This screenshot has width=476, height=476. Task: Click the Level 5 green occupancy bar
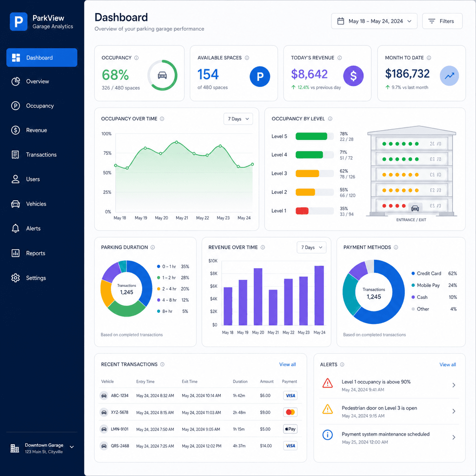[x=311, y=136]
